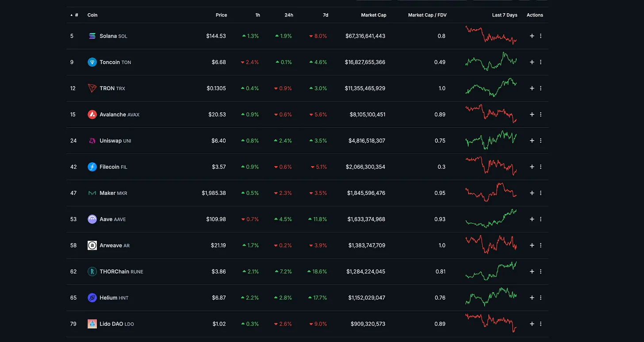644x342 pixels.
Task: Click Filecoin's Market Cap / FDV value 0.3
Action: tap(441, 167)
